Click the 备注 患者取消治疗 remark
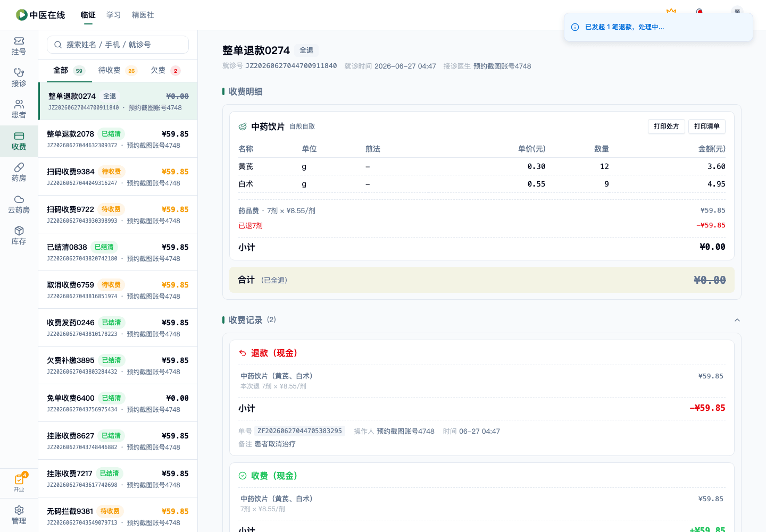Image resolution: width=766 pixels, height=532 pixels. click(x=267, y=444)
